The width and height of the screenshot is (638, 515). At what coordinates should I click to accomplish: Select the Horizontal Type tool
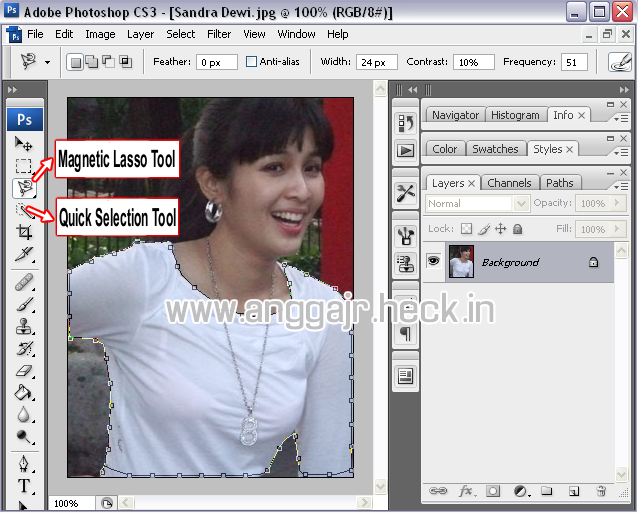24,485
